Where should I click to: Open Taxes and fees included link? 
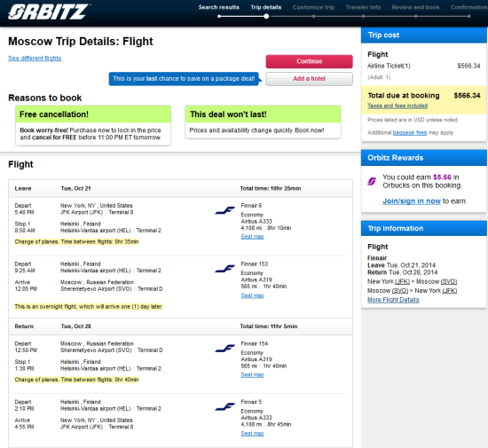click(397, 106)
